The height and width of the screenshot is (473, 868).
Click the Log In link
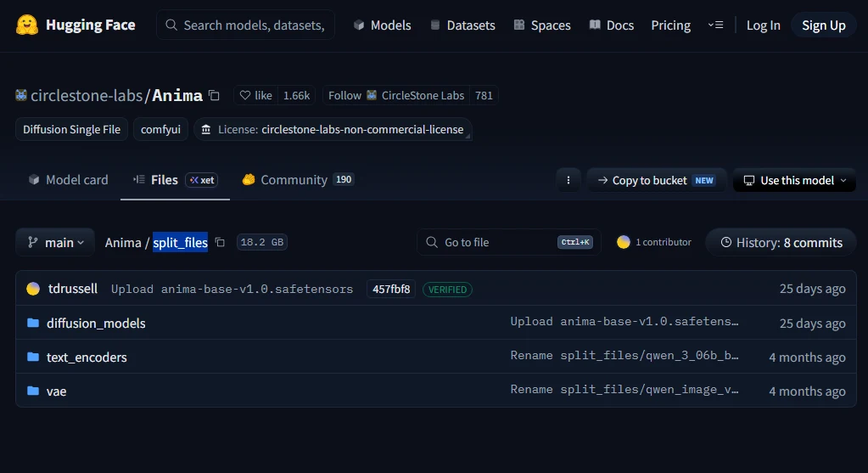764,25
